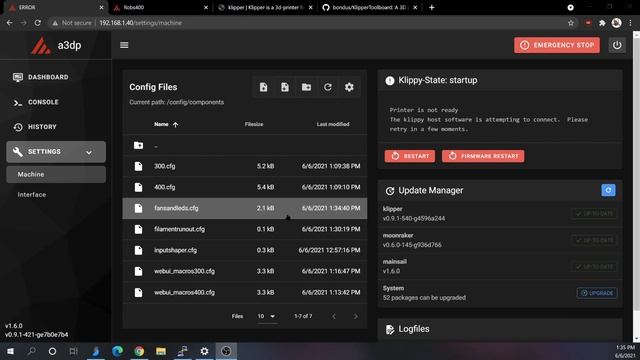
Task: Click the Firmware Restart button
Action: [483, 156]
